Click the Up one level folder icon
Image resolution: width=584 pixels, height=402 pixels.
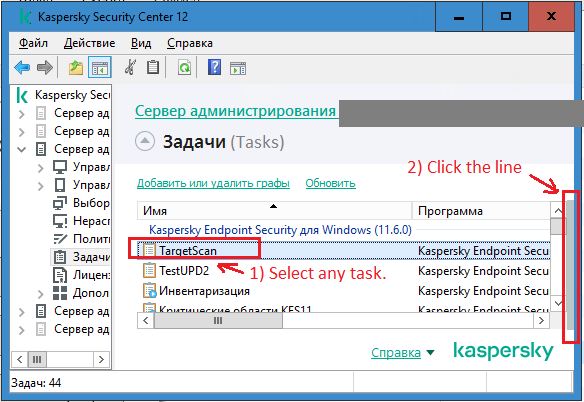click(76, 68)
